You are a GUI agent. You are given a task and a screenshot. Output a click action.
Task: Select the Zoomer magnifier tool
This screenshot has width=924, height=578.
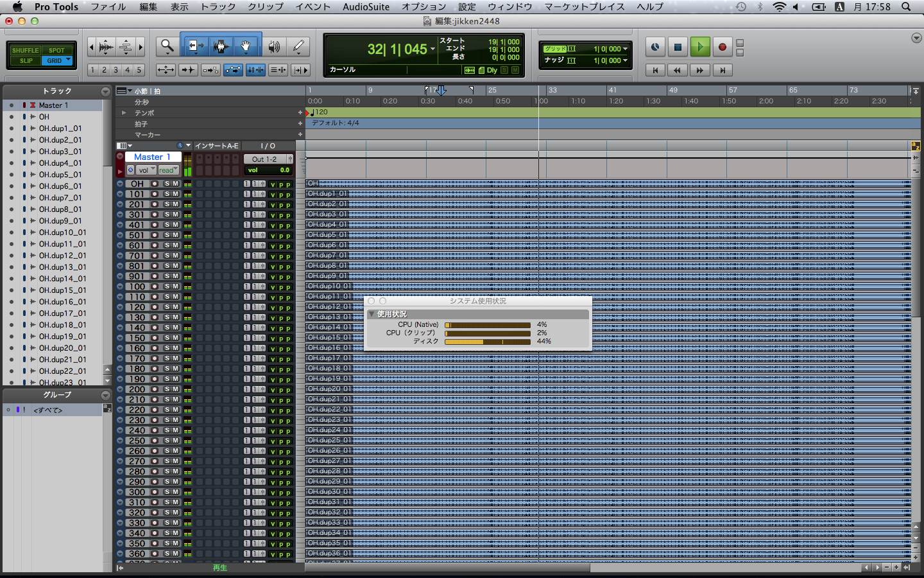[167, 46]
